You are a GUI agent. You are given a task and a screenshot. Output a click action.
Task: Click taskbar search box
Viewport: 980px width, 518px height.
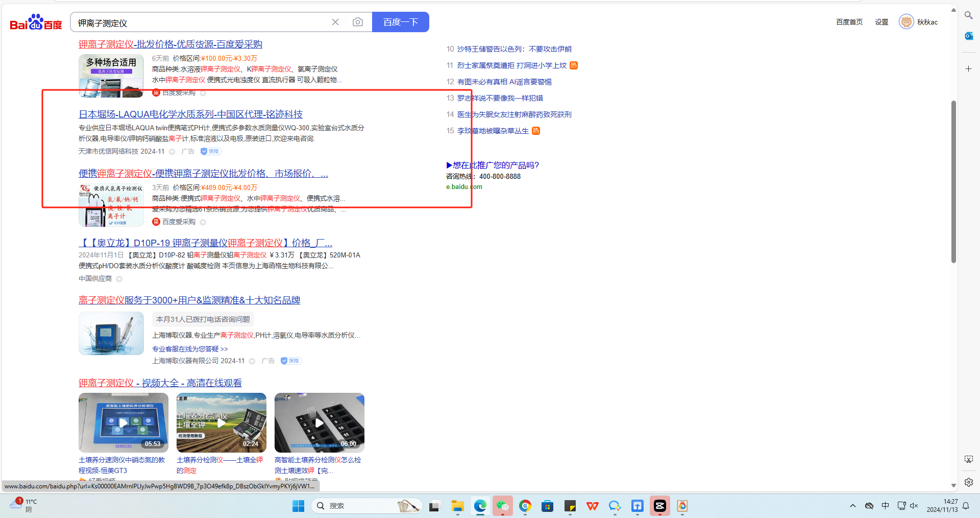[366, 506]
